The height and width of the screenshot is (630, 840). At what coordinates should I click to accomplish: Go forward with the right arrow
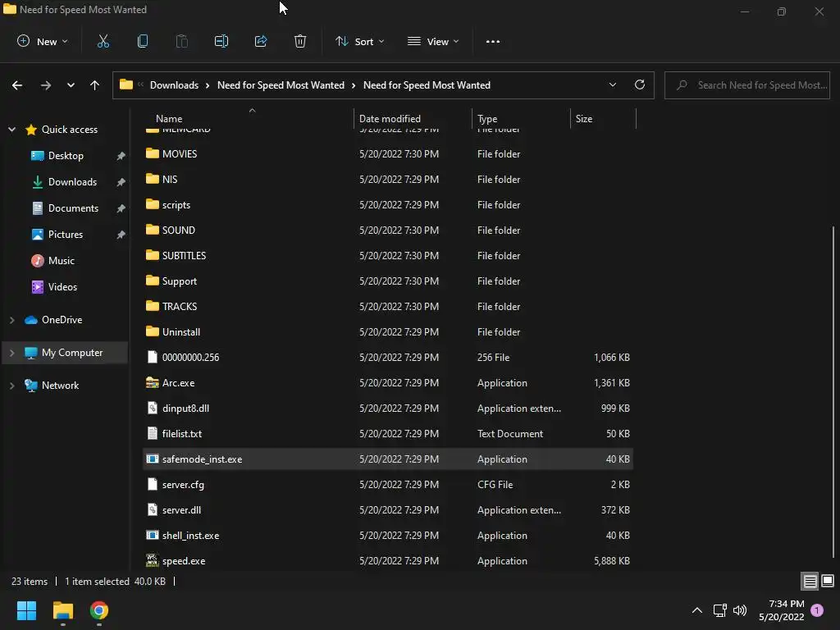tap(46, 85)
